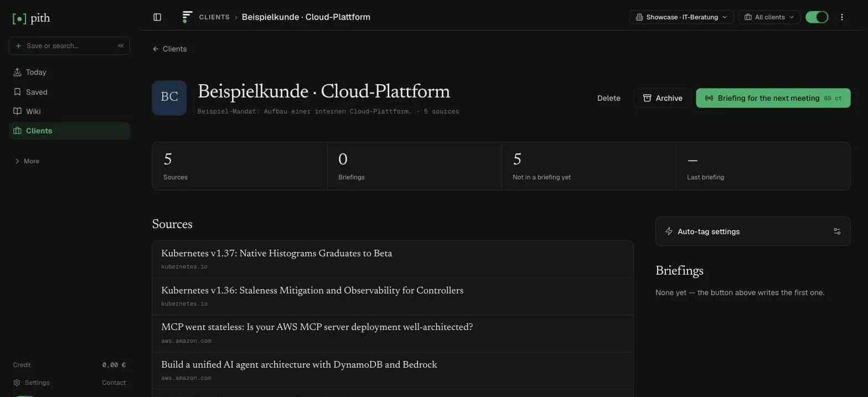Click the Briefings stat card showing 0
The height and width of the screenshot is (397, 868).
[414, 166]
